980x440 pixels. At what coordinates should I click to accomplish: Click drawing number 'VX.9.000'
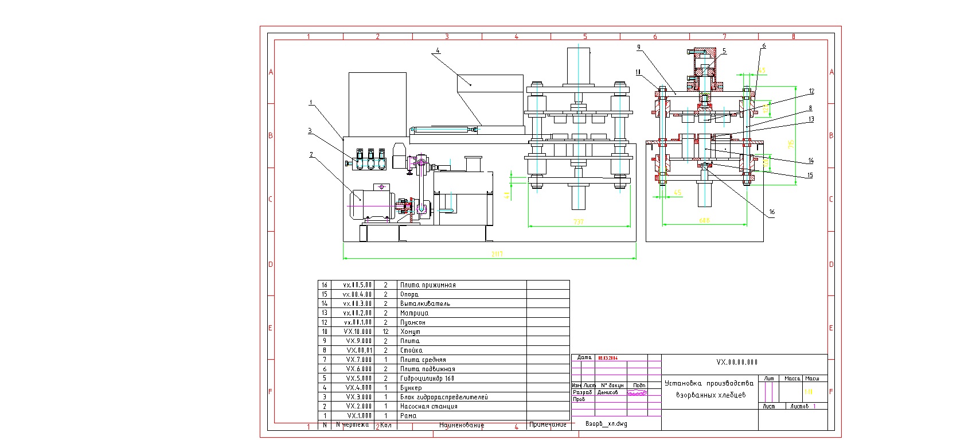pyautogui.click(x=360, y=341)
